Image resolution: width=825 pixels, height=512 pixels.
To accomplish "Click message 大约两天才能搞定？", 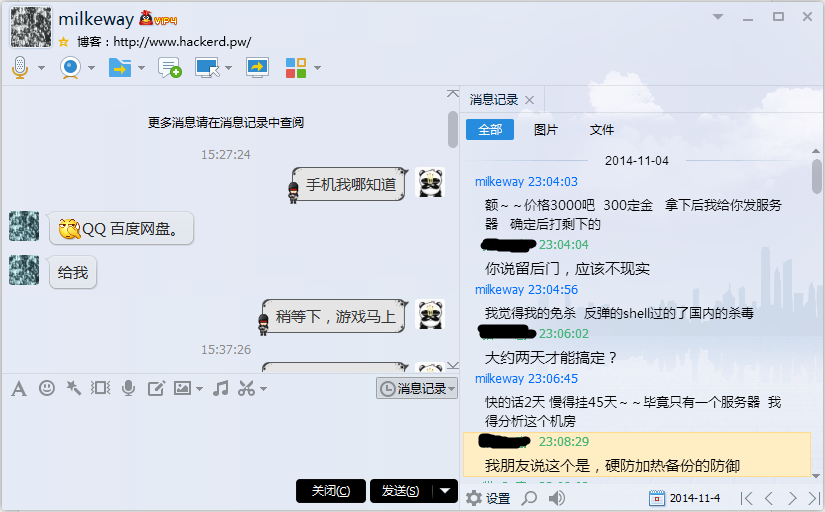I will (x=550, y=358).
